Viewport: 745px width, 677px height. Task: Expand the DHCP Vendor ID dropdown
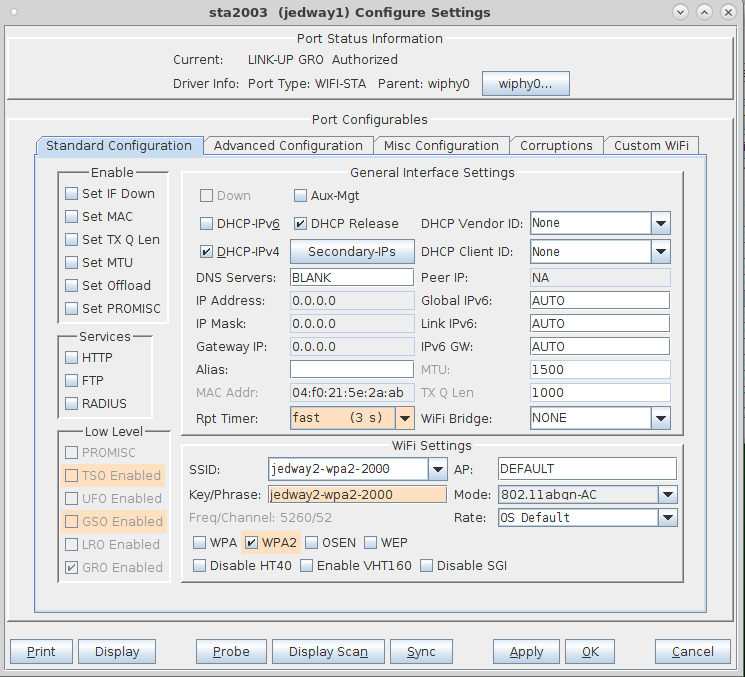point(660,223)
